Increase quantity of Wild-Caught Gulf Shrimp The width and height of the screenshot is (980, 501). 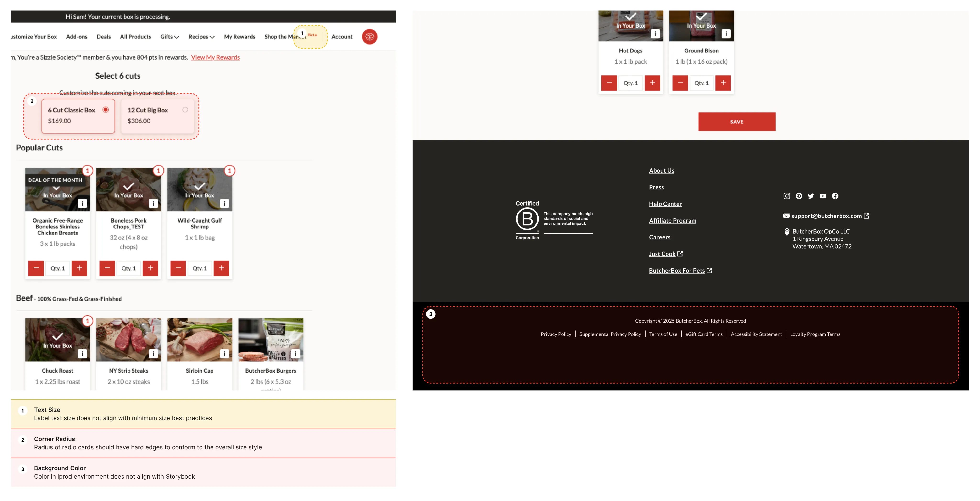pyautogui.click(x=221, y=268)
